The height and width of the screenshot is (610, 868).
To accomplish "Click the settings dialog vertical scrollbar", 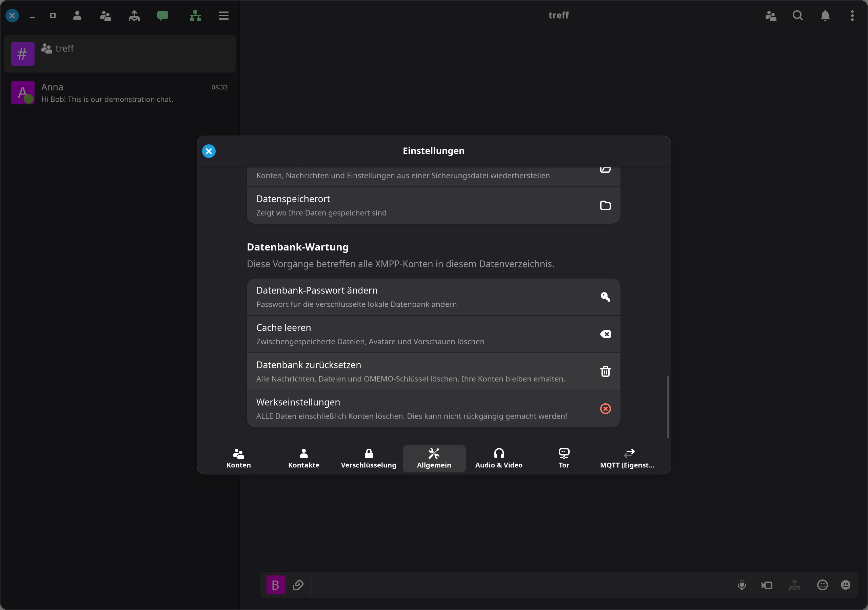I will 668,407.
